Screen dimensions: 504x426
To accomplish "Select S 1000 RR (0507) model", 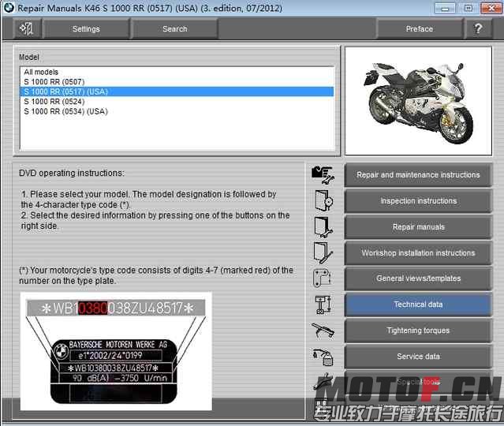I will (177, 82).
